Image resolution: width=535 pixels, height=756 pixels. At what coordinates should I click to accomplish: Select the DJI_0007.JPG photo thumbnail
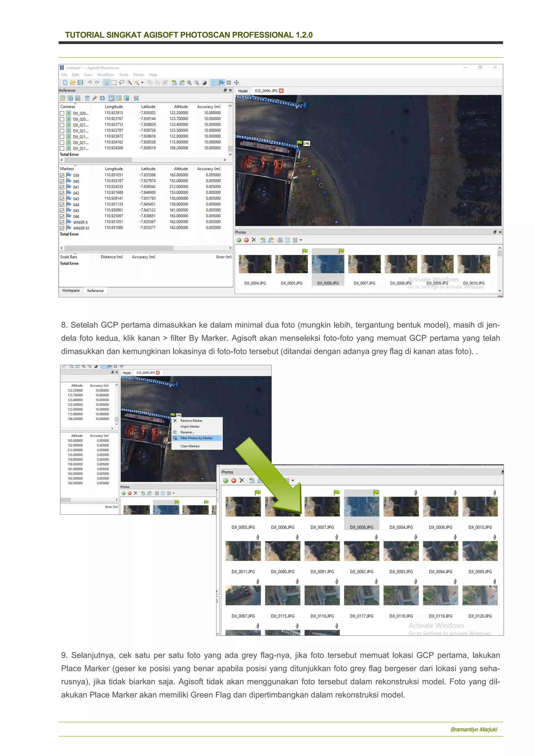point(364,264)
